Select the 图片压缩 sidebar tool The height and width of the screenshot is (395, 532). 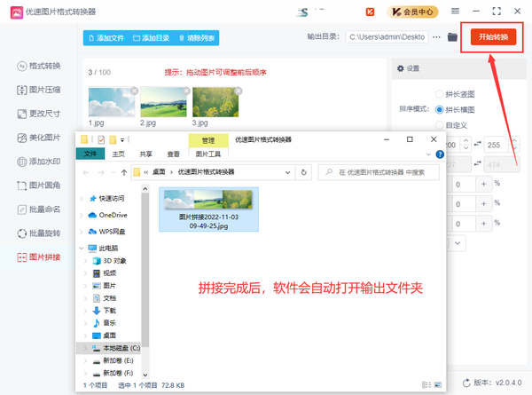pyautogui.click(x=38, y=91)
